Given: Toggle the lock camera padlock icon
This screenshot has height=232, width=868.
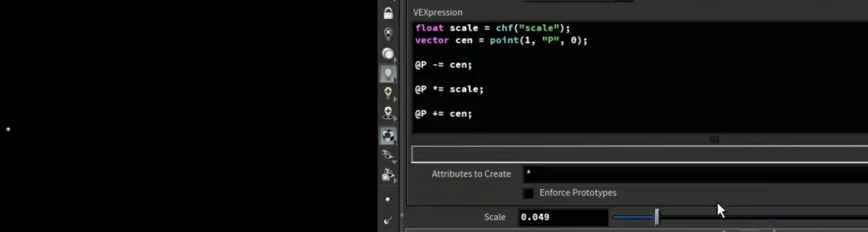Looking at the screenshot, I should click(x=388, y=13).
